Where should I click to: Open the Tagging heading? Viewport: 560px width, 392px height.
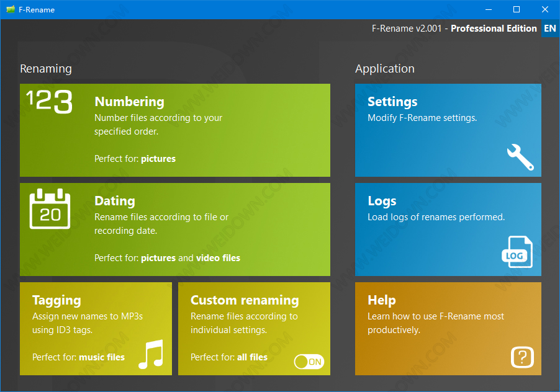[56, 300]
